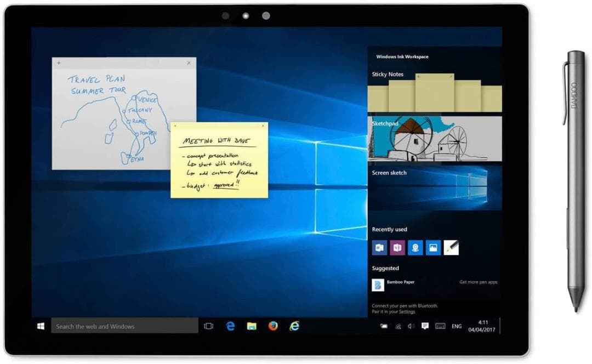Open the Windows Start menu

41,326
